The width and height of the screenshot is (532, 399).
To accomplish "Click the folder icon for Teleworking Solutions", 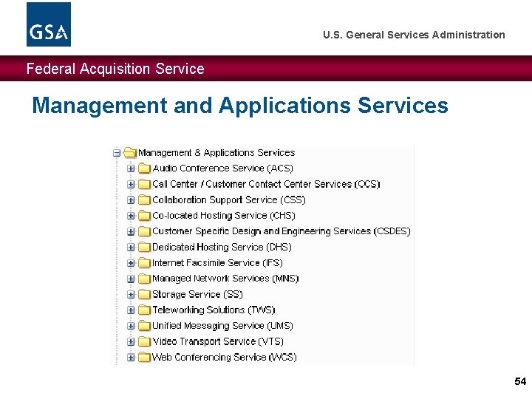I will click(x=144, y=310).
